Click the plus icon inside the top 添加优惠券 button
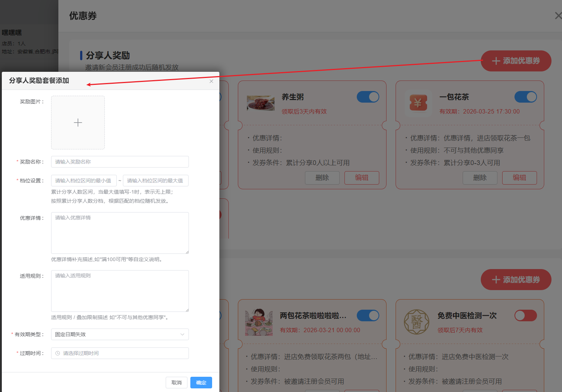The image size is (562, 392). 496,61
